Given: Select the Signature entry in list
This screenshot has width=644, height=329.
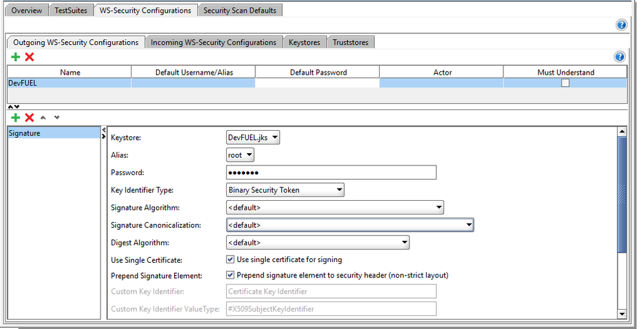Looking at the screenshot, I should click(x=54, y=133).
